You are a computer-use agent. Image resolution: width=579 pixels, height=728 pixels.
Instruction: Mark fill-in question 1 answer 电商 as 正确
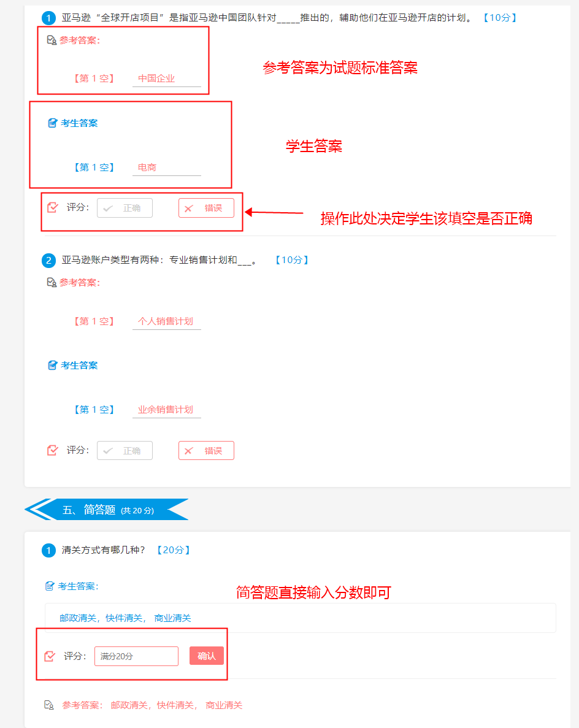125,208
